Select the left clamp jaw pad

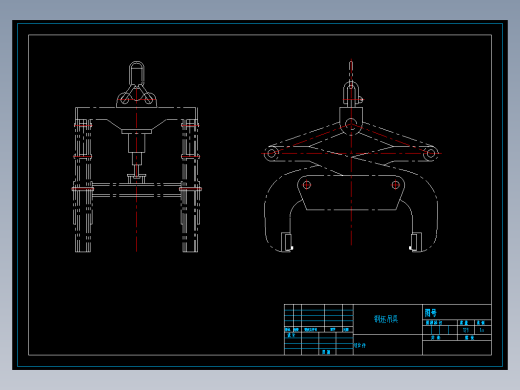[287, 242]
